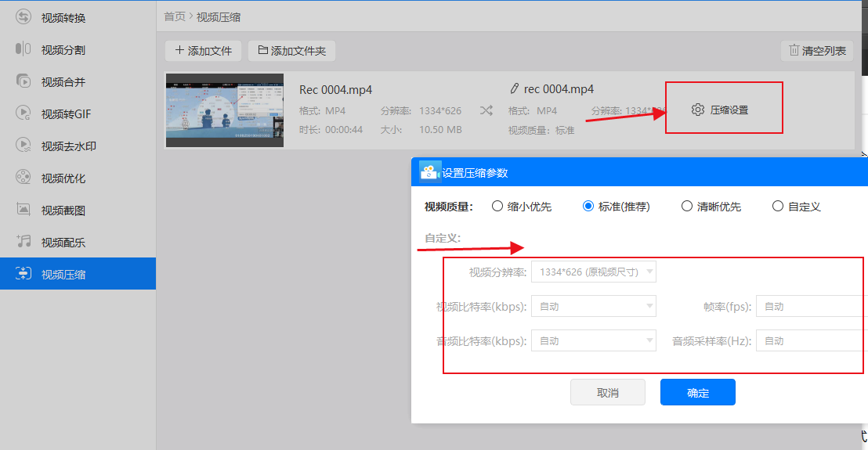
Task: Click the output file name rec 0004.mp4
Action: 559,89
